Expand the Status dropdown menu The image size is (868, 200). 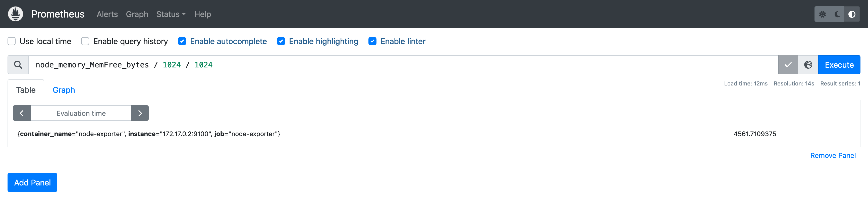[171, 14]
